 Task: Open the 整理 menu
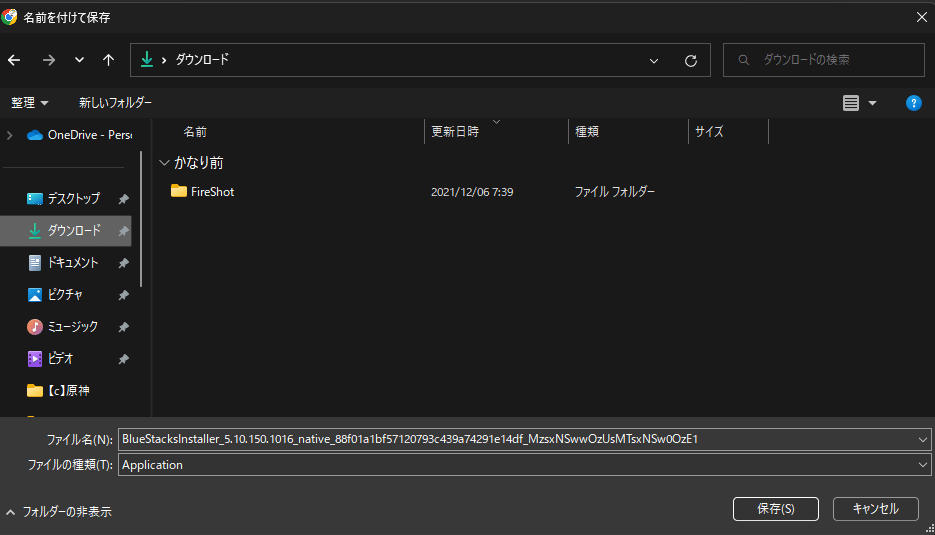point(29,103)
